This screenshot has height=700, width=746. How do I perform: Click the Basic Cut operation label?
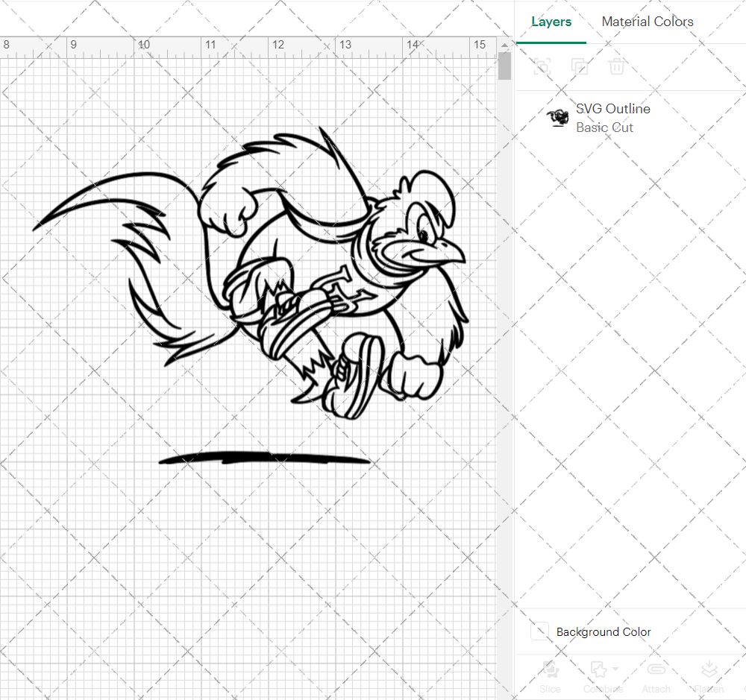click(x=604, y=128)
